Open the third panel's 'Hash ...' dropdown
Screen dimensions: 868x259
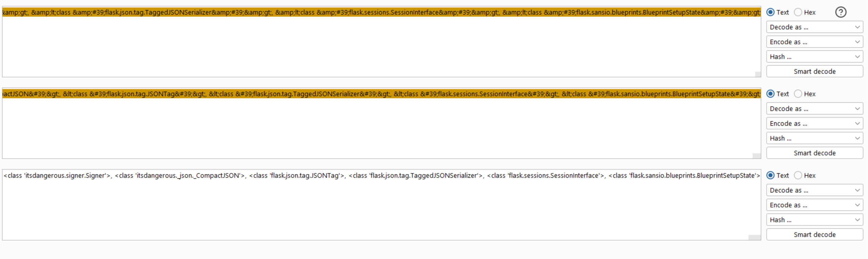[x=815, y=220]
